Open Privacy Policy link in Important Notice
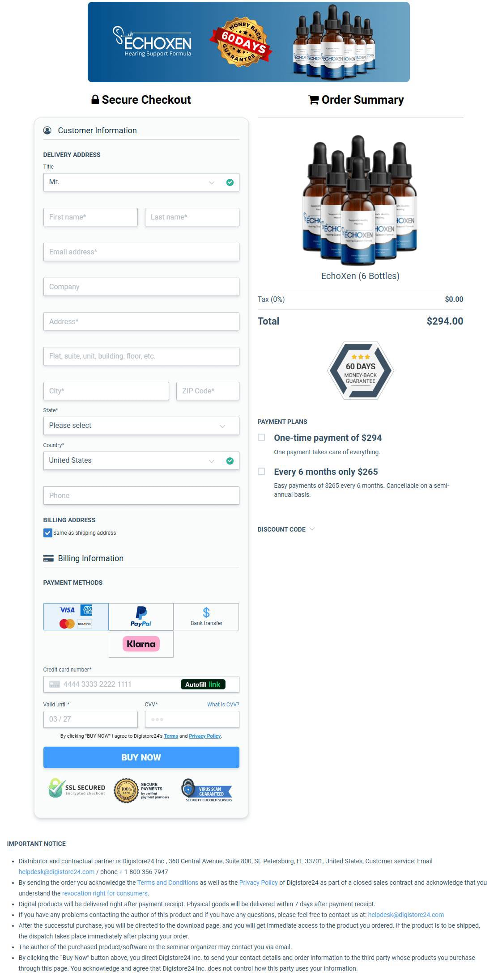The image size is (494, 980). (259, 883)
